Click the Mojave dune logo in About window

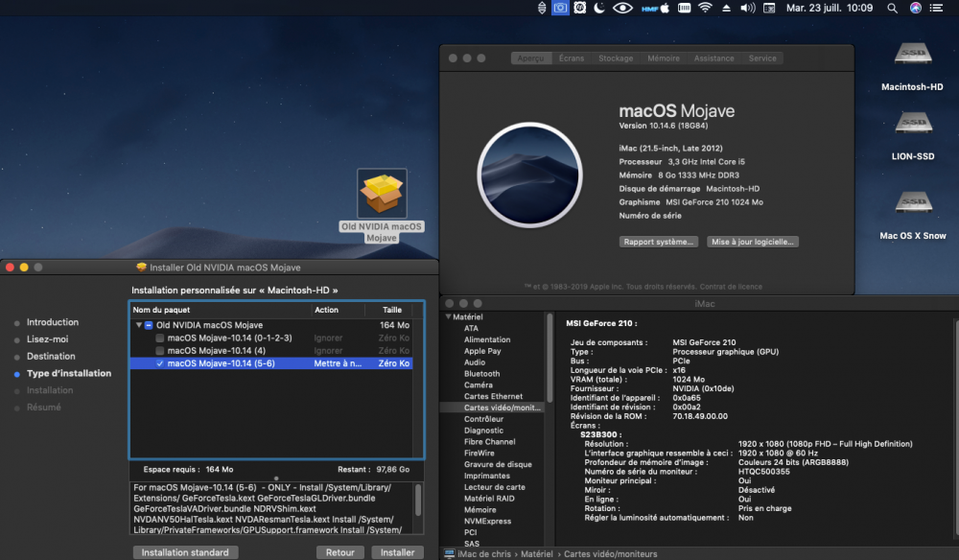pos(529,175)
